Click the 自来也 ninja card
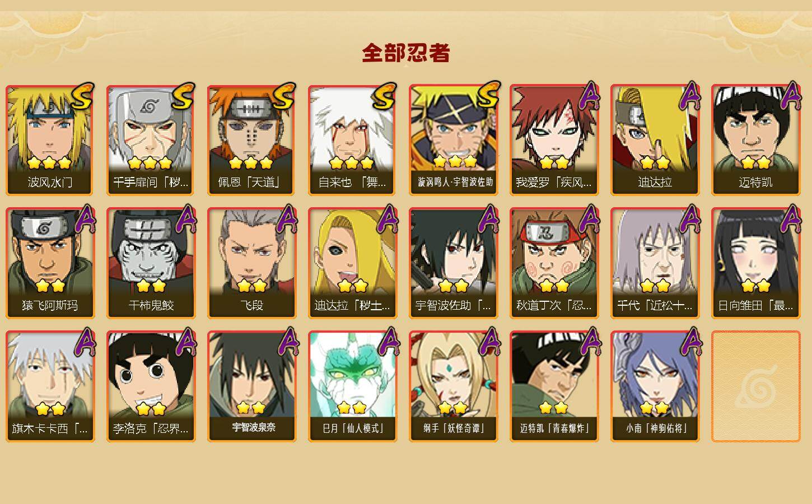This screenshot has height=504, width=812. click(x=353, y=140)
